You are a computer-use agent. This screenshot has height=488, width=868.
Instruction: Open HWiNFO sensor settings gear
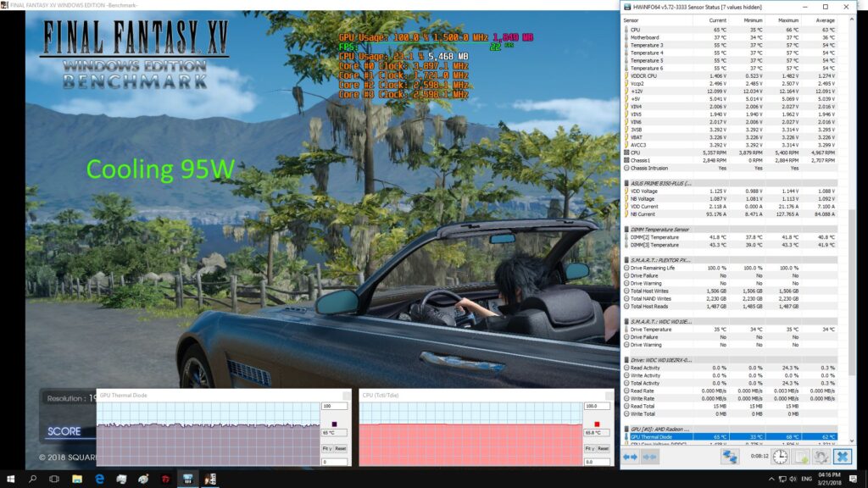click(821, 457)
